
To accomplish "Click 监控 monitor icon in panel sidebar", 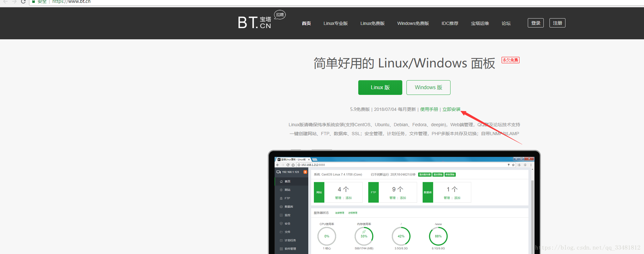I will click(x=281, y=215).
